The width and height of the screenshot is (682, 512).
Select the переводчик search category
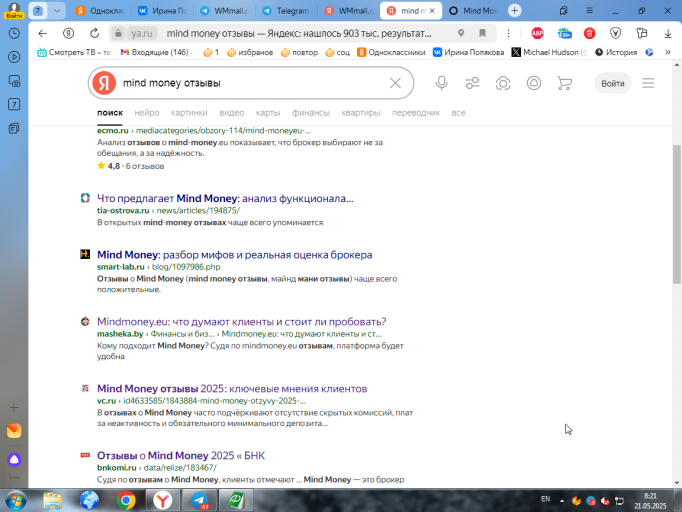pyautogui.click(x=416, y=113)
